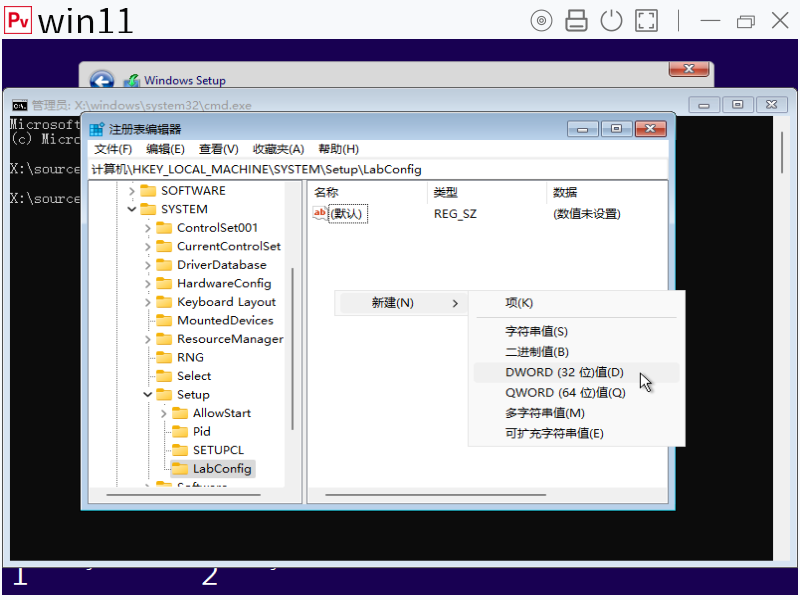Click the Windows Setup back arrow

[102, 80]
